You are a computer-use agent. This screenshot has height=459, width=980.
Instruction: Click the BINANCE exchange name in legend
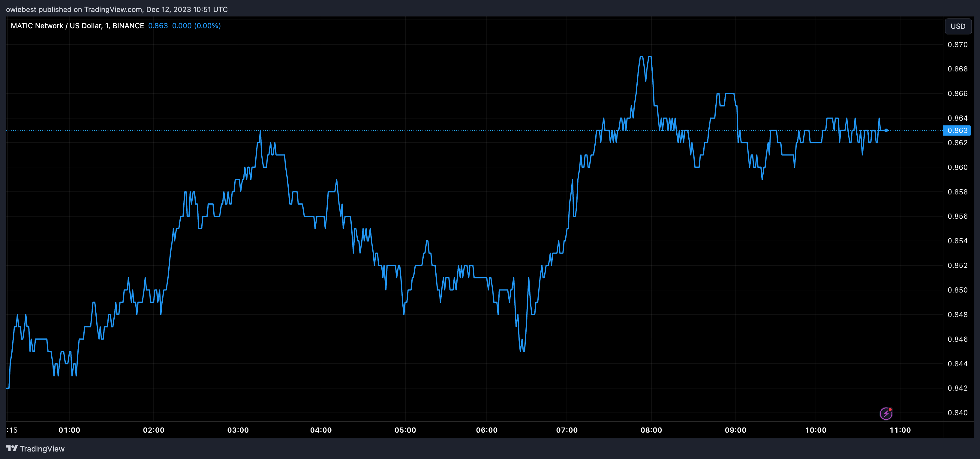point(128,26)
